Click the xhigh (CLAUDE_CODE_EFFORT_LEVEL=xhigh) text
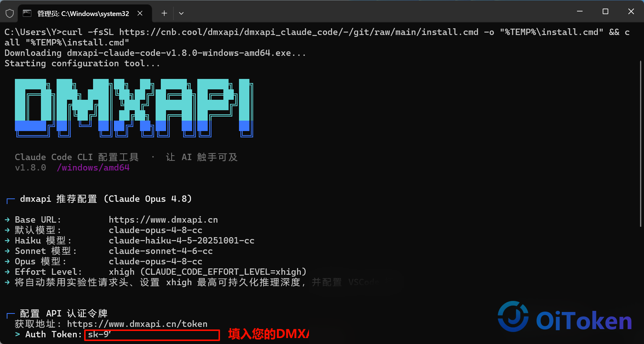This screenshot has width=644, height=344. tap(207, 272)
